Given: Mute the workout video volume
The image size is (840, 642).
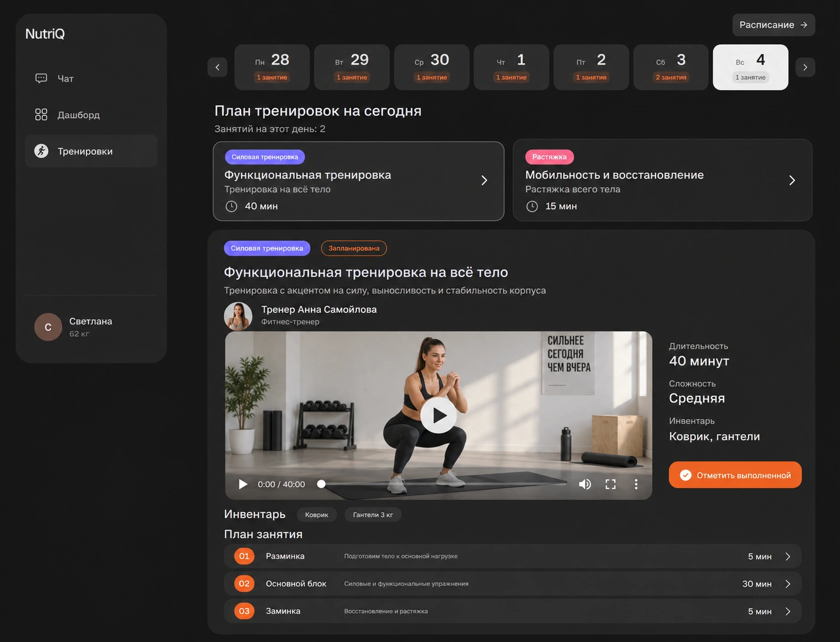Looking at the screenshot, I should (x=585, y=484).
